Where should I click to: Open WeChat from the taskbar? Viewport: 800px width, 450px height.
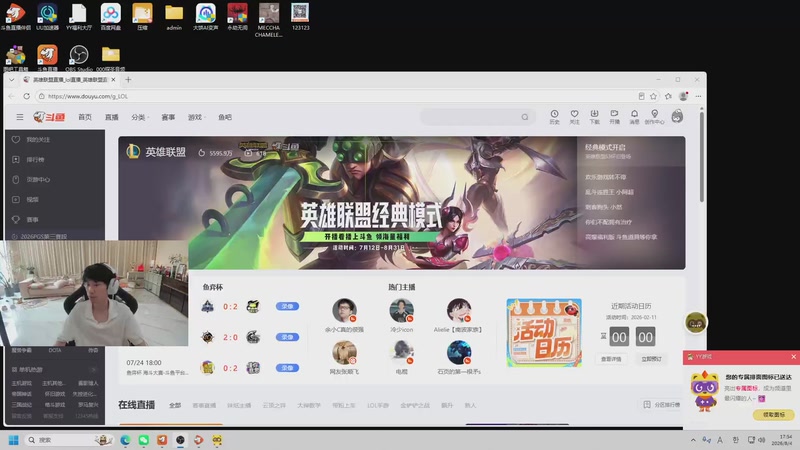[143, 440]
